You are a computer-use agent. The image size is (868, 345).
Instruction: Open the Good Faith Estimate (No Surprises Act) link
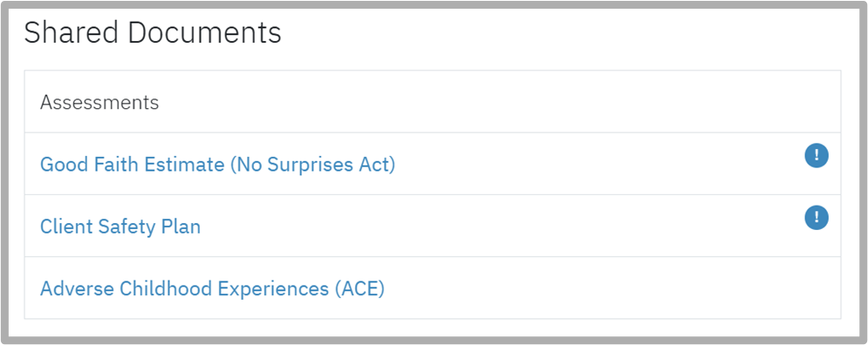coord(217,164)
